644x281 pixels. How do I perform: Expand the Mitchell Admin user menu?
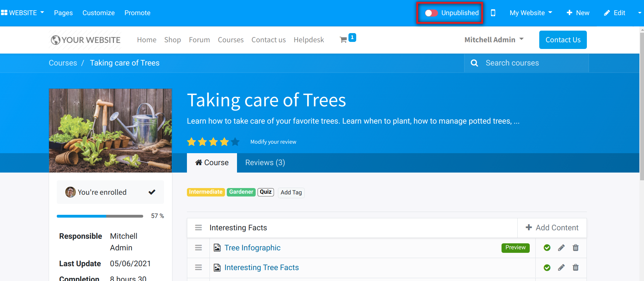[x=494, y=40]
